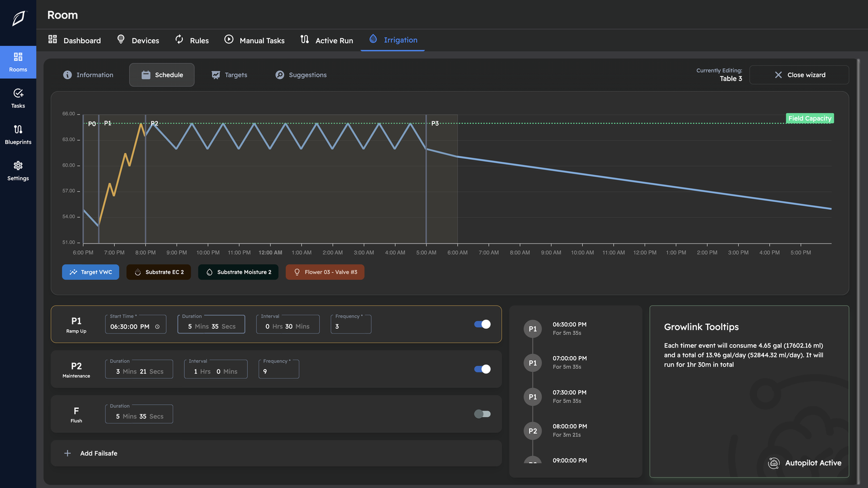Open Tasks in the sidebar
868x488 pixels.
(x=18, y=98)
